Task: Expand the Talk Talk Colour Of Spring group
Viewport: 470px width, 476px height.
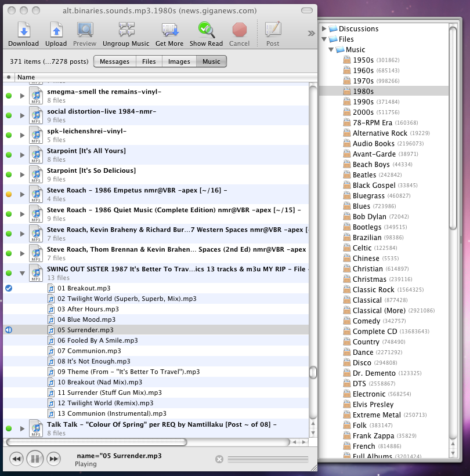Action: tap(22, 428)
